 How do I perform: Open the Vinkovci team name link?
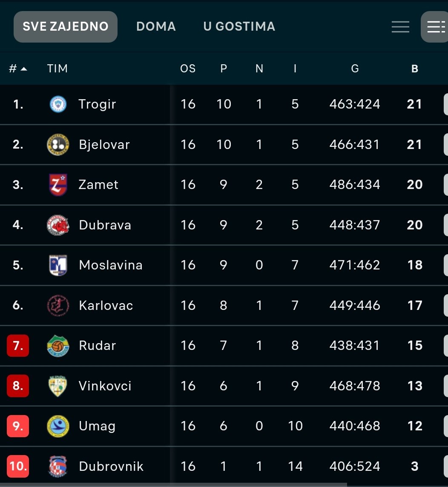[x=105, y=386]
